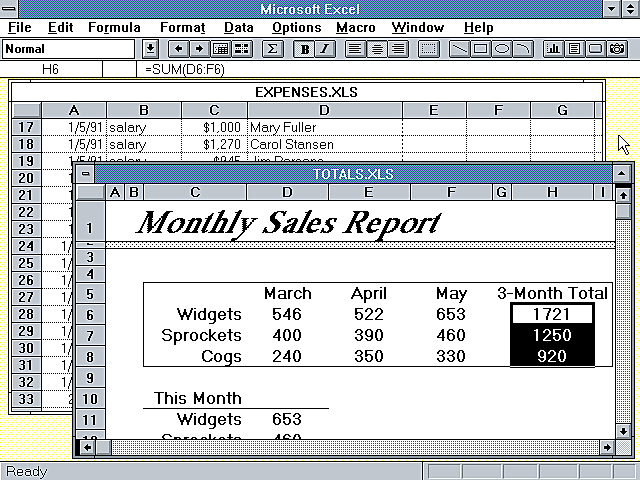The height and width of the screenshot is (480, 640).
Task: Select column E header in TOTALS.XLS
Action: 369,192
